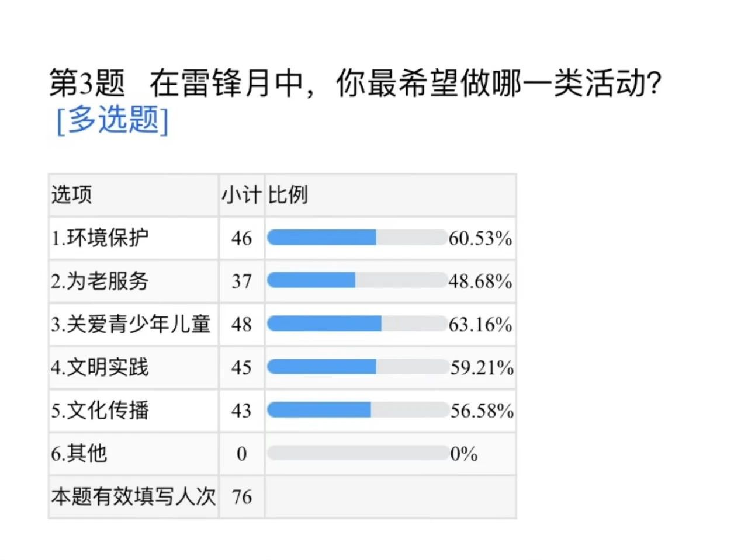Click the question title 第3题
The height and width of the screenshot is (560, 748).
click(x=86, y=83)
